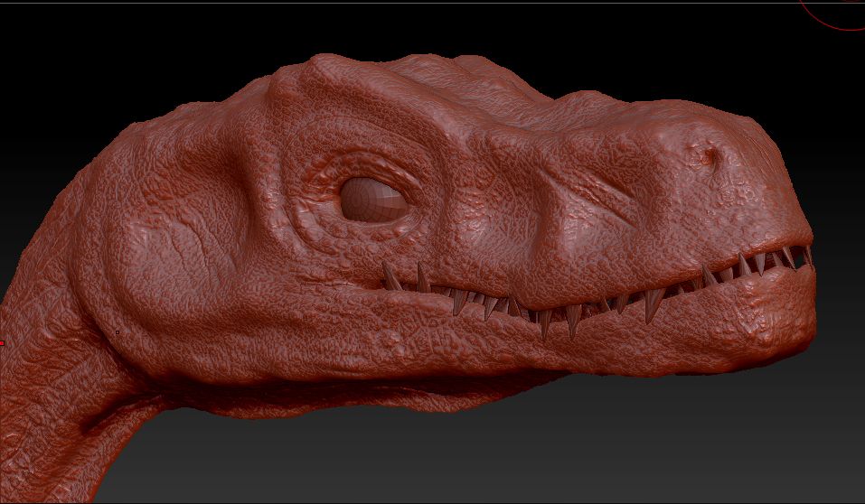Viewport: 865px width, 504px height.
Task: Select the small square marker on the jaw
Action: 118,332
